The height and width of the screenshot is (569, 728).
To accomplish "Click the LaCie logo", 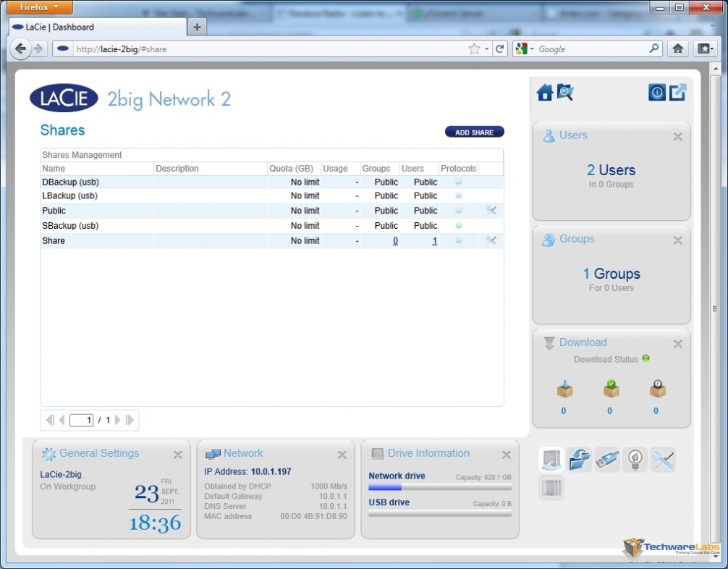I will (x=64, y=98).
